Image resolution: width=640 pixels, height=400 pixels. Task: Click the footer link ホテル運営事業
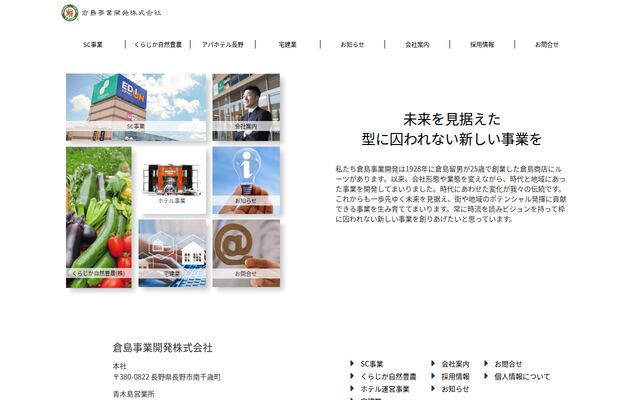[384, 389]
